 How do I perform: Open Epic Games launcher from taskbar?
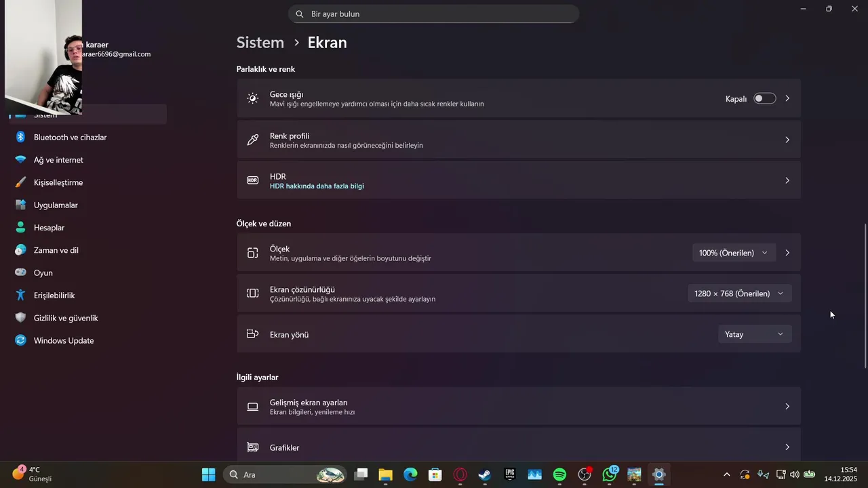[x=510, y=474]
